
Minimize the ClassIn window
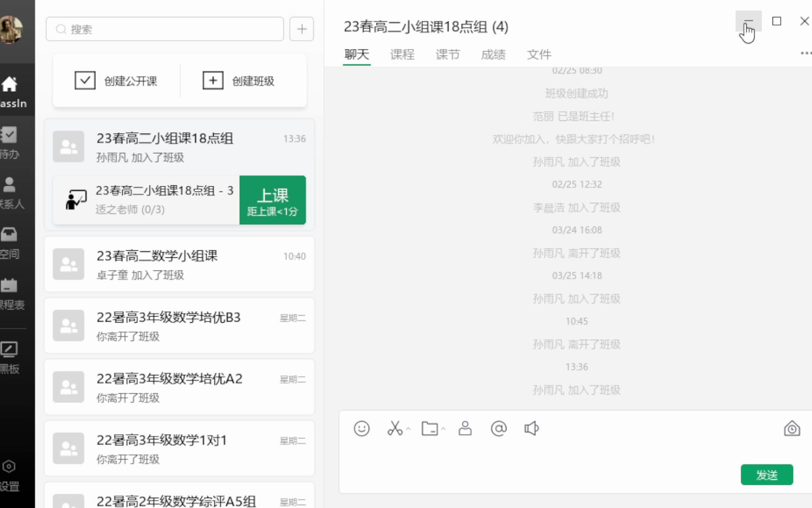pyautogui.click(x=748, y=22)
